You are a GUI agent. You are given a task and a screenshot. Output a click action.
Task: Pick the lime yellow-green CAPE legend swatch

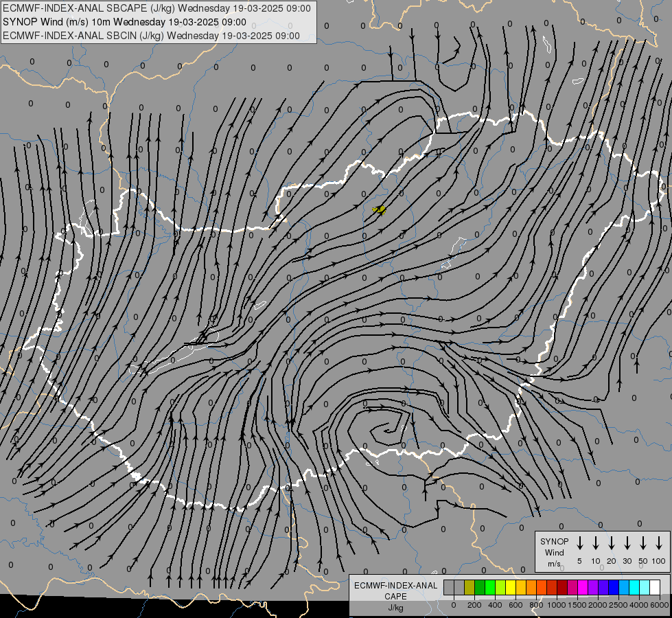[500, 587]
